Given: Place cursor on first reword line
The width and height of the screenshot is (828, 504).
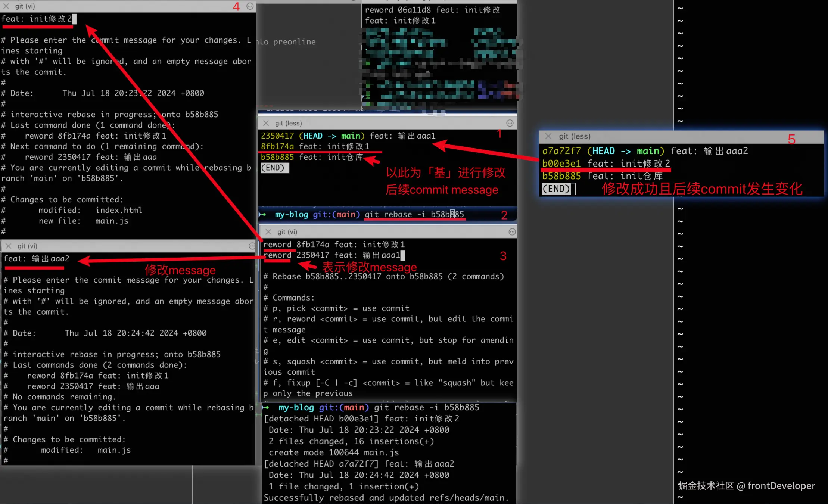Looking at the screenshot, I should tap(333, 245).
